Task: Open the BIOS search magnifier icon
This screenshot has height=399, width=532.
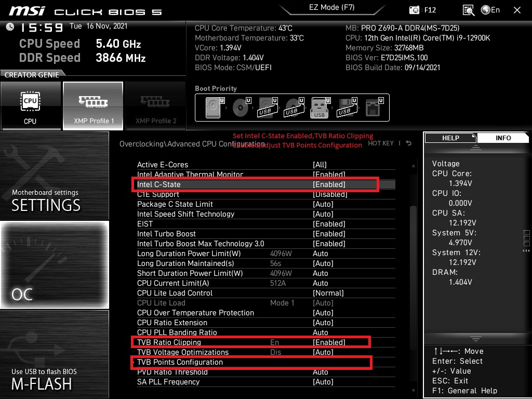Action: pyautogui.click(x=468, y=10)
